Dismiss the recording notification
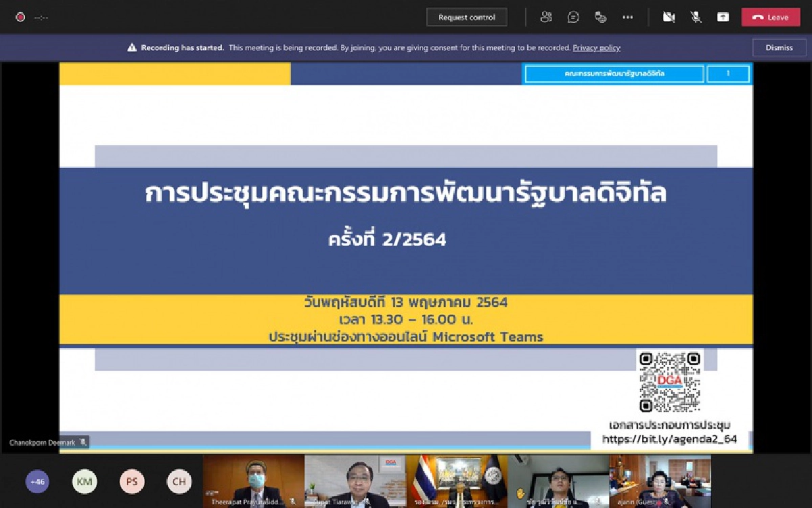The height and width of the screenshot is (508, 812). point(779,48)
